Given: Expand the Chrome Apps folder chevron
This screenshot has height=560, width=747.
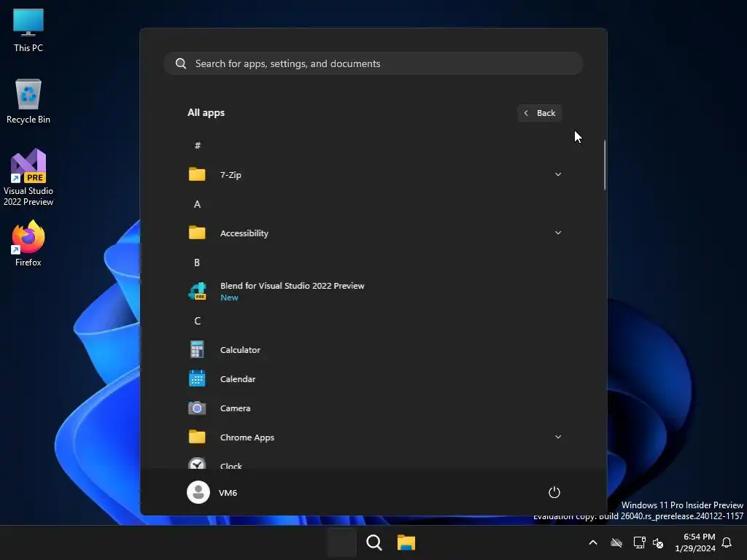Looking at the screenshot, I should click(x=558, y=437).
